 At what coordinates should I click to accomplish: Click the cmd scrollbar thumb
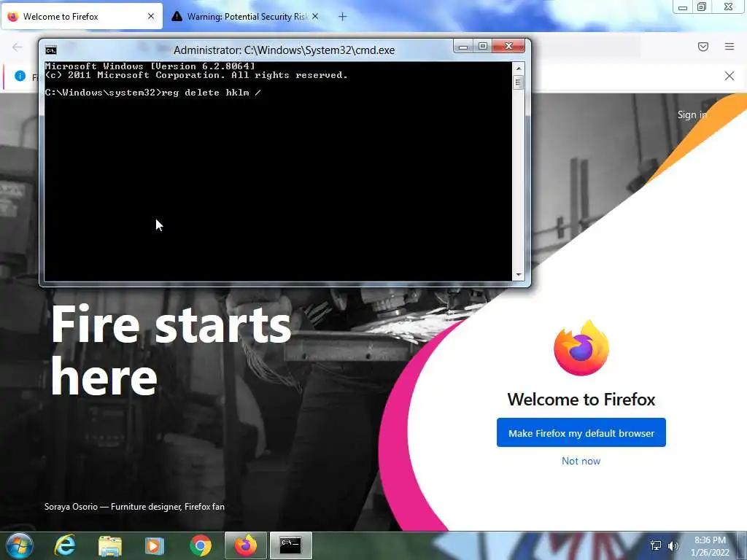pos(519,82)
